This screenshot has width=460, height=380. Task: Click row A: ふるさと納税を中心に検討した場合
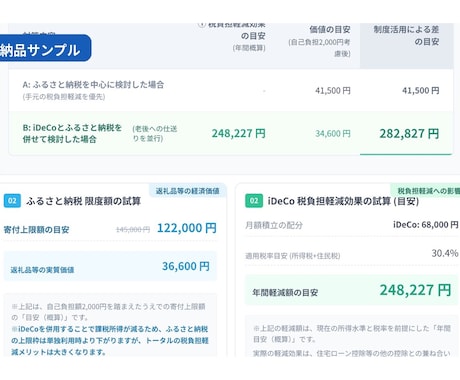coord(231,90)
